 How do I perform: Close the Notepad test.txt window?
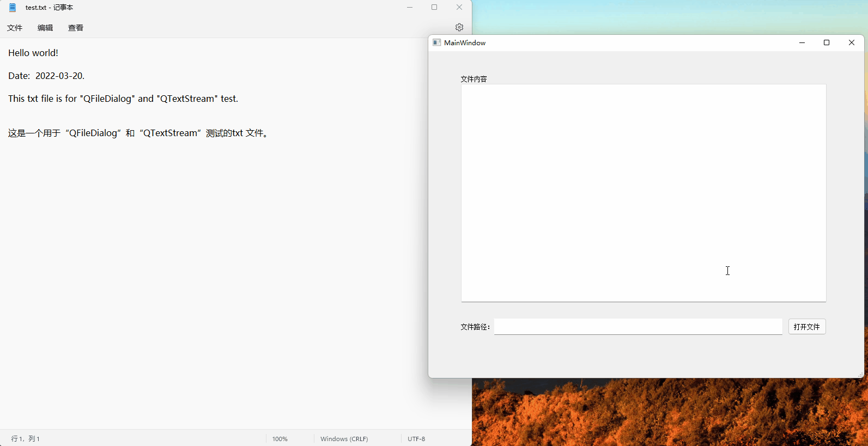459,8
